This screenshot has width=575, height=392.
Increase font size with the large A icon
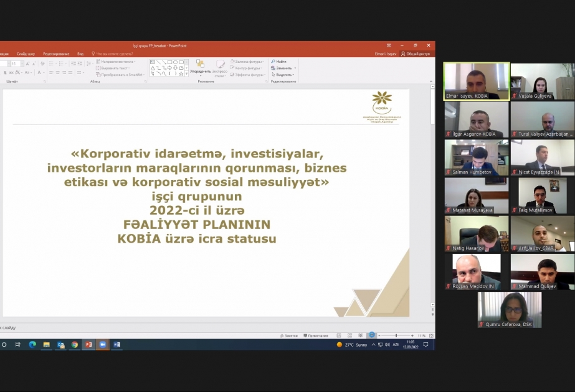pos(28,63)
